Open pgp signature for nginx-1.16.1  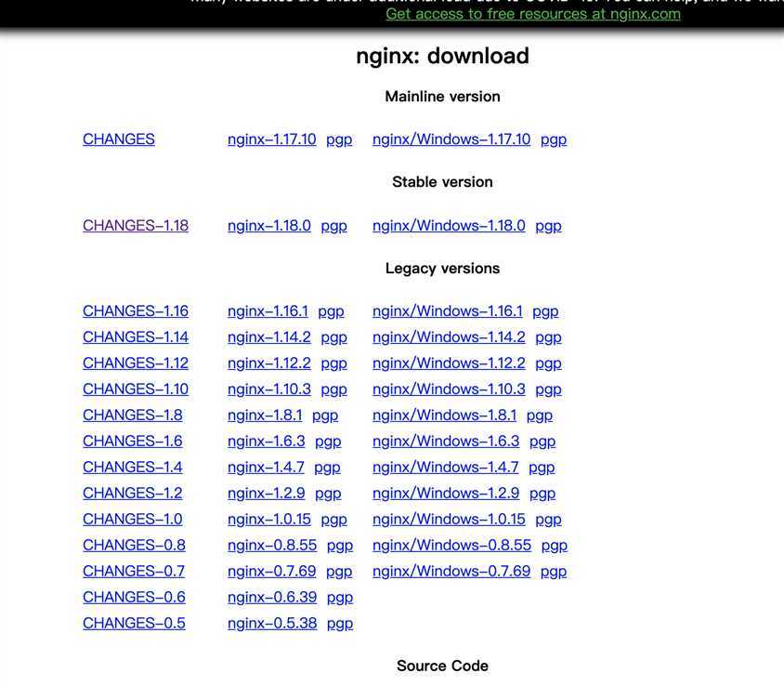pos(331,312)
